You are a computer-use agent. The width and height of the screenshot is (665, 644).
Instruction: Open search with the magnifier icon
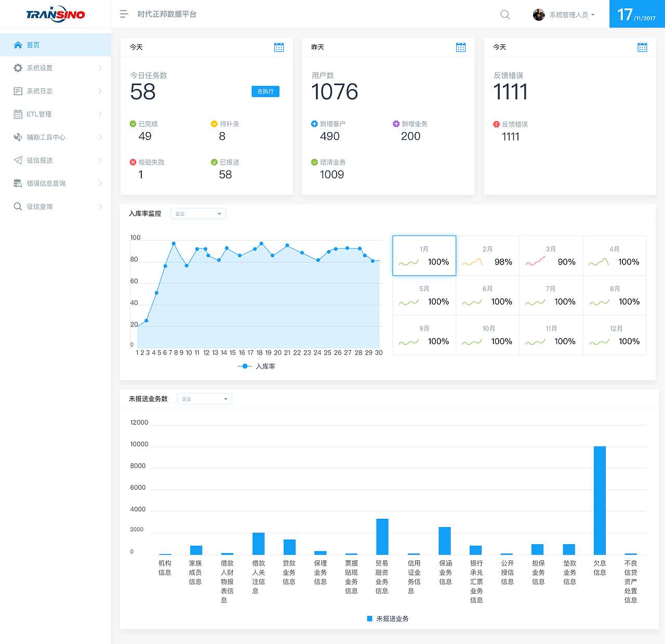point(505,15)
